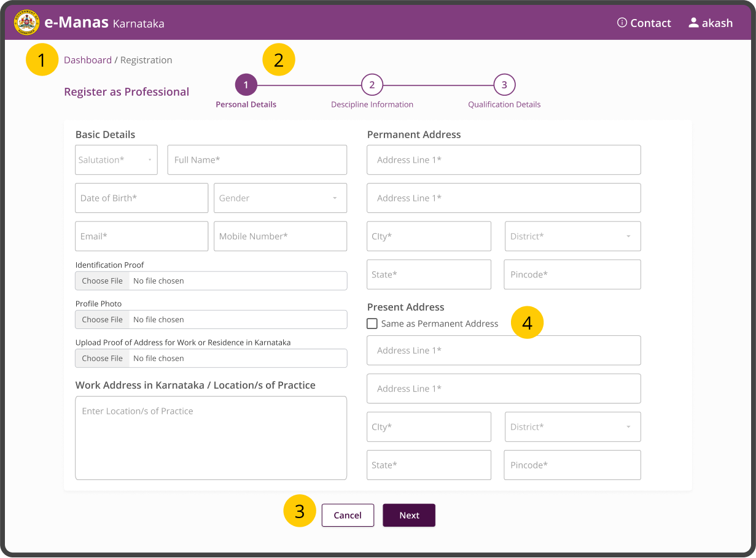Click the Registration breadcrumb text
The image size is (756, 558).
pos(146,60)
